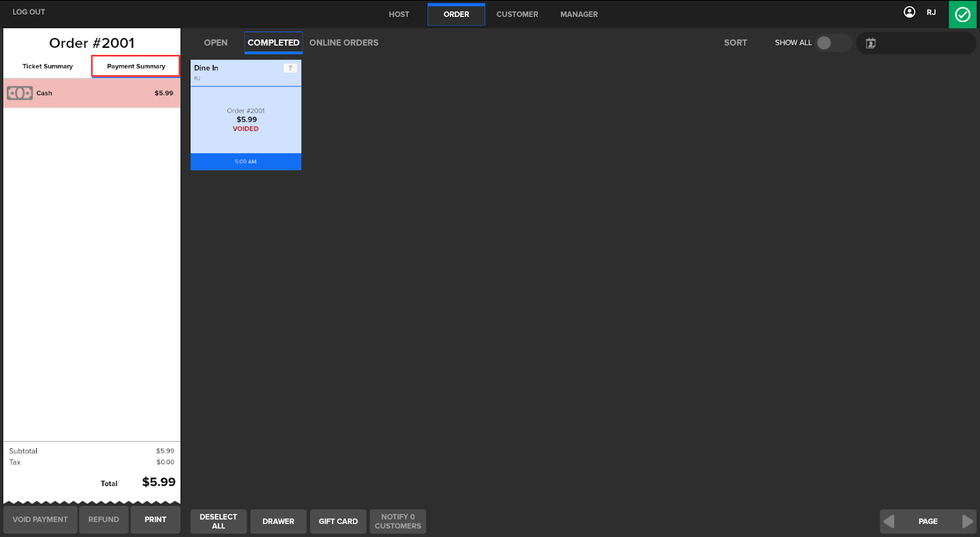Switch to Ticket Summary tab

48,66
